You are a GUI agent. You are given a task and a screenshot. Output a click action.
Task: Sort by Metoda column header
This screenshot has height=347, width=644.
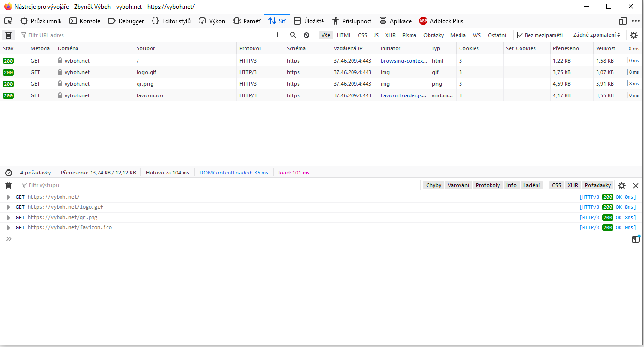pos(41,48)
